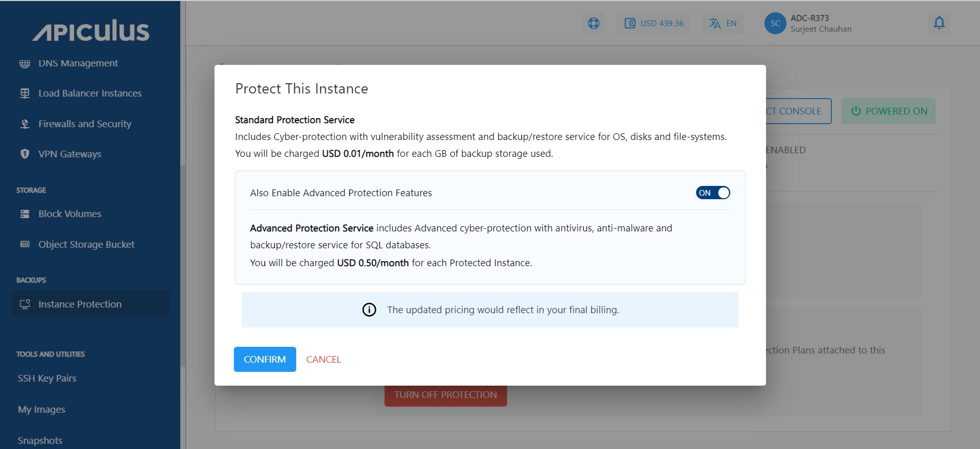Turn off Advanced Protection Features toggle
Image resolution: width=980 pixels, height=449 pixels.
point(713,193)
